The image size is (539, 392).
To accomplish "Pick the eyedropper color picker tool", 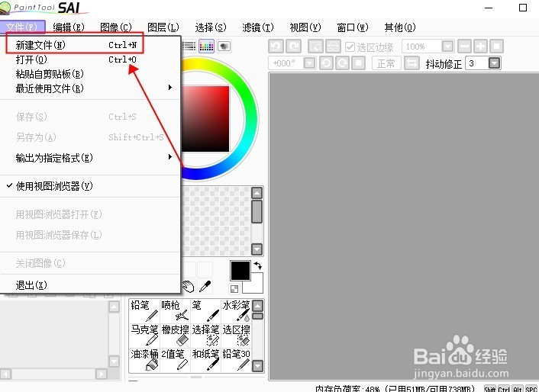I will click(x=205, y=286).
